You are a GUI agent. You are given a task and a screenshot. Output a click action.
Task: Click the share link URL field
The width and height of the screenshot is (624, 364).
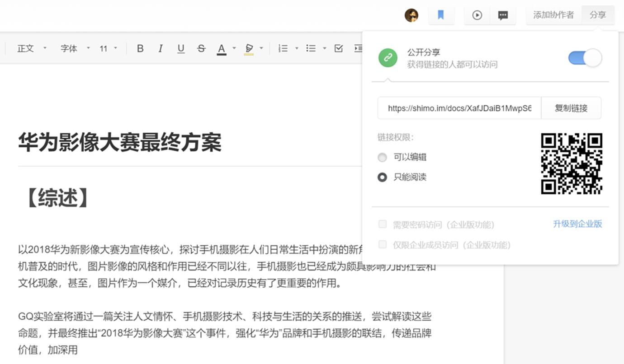point(459,108)
